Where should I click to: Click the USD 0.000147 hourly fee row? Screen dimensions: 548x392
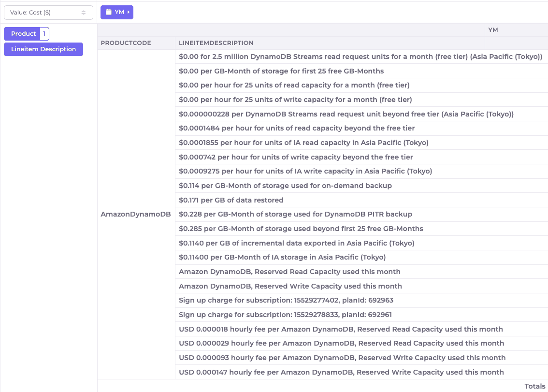[341, 372]
